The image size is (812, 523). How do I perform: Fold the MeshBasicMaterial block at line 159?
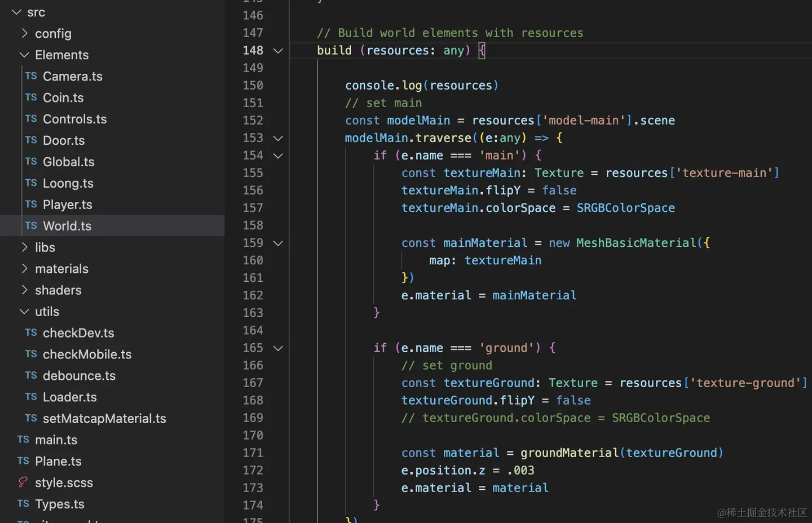pyautogui.click(x=278, y=243)
